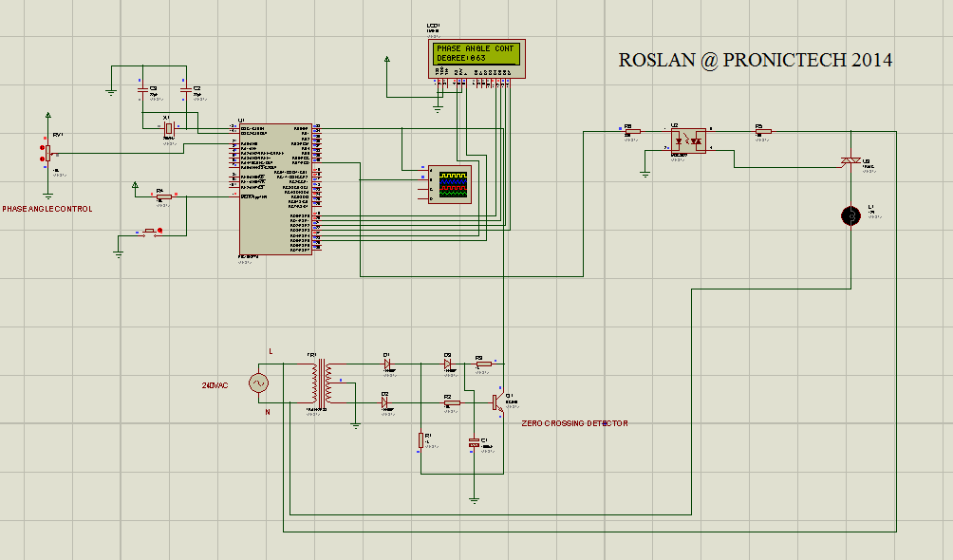Viewport: 953px width, 560px height.
Task: Click diode D1 after the transformer
Action: point(387,364)
